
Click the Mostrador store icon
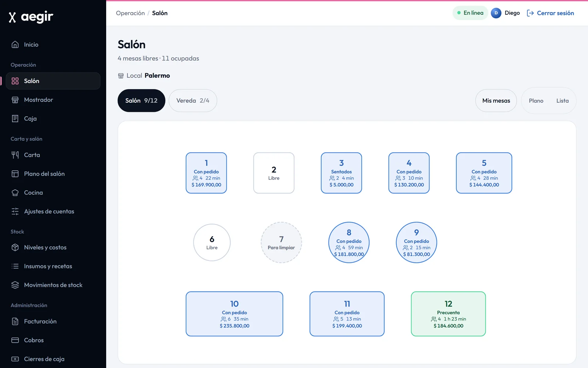15,100
